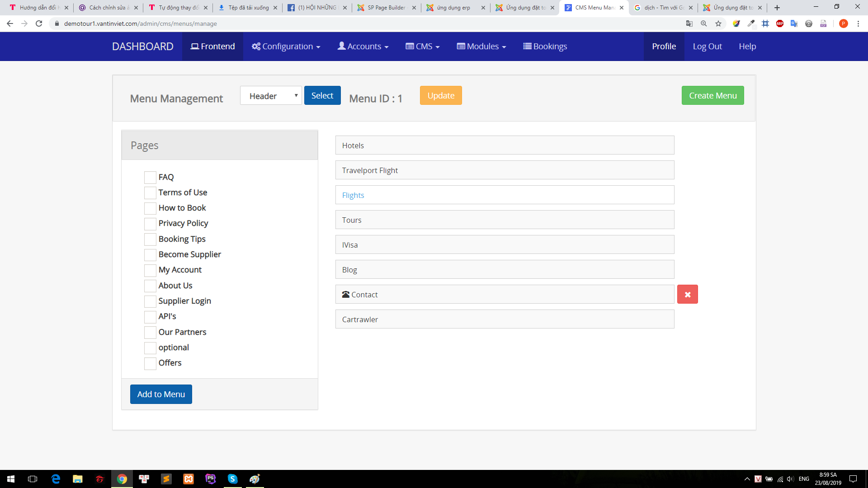This screenshot has height=488, width=868.
Task: Open the DASHBOARD brand link
Action: (x=143, y=47)
